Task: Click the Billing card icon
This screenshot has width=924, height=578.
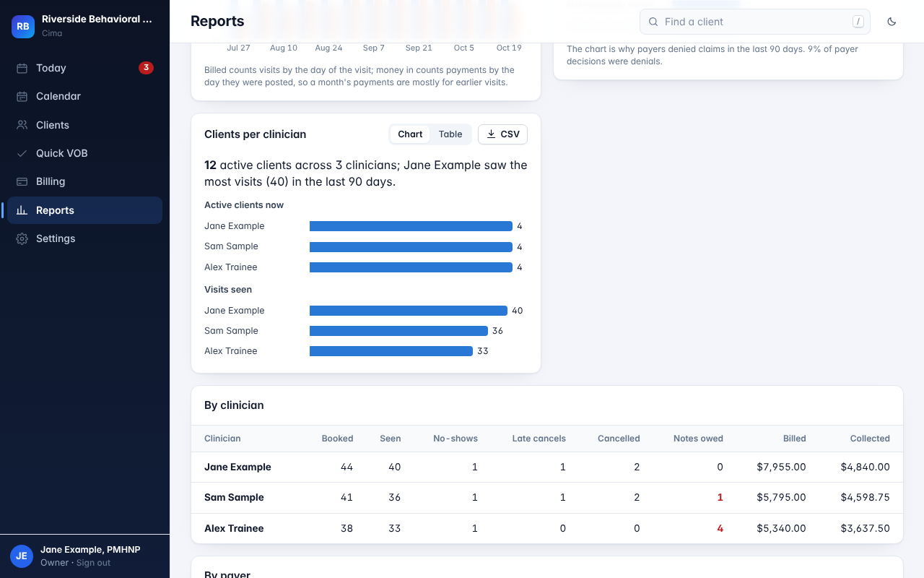Action: click(x=22, y=181)
